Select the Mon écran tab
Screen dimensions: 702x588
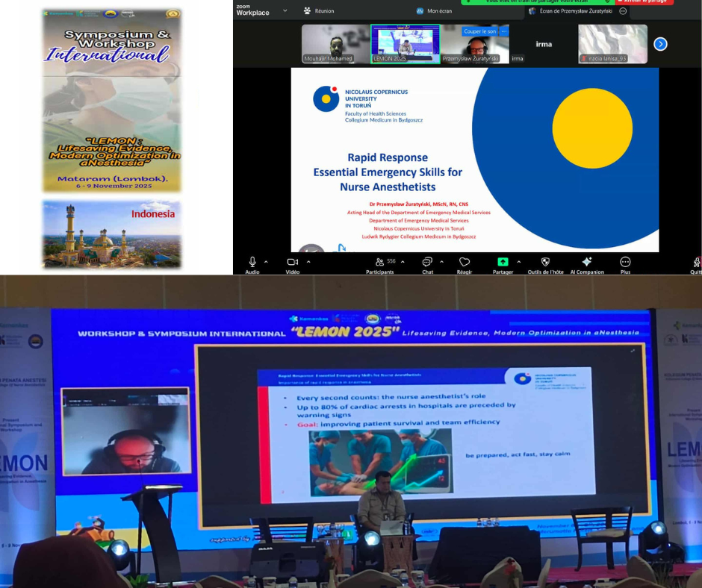click(x=436, y=11)
